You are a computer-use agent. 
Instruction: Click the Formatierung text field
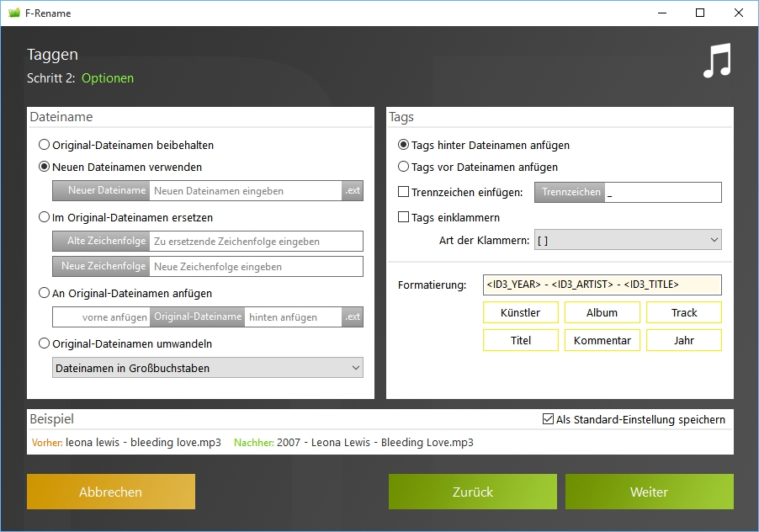pyautogui.click(x=602, y=285)
